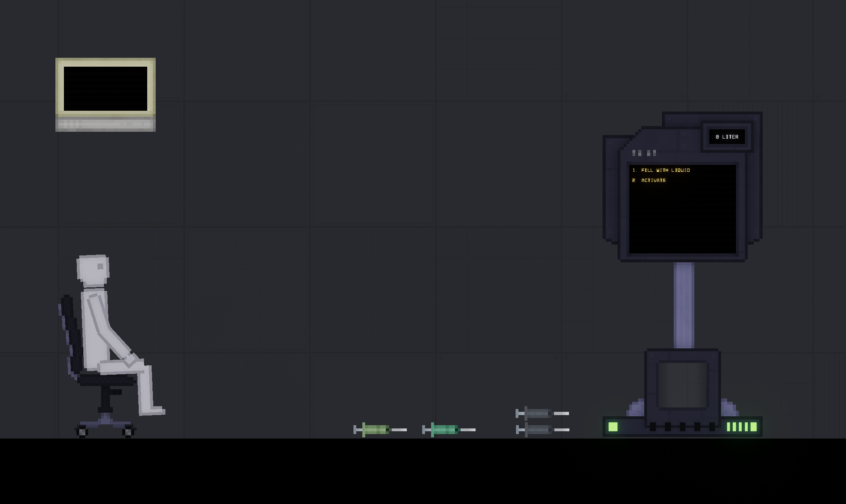Click the black slots on machine base
Screen dimensions: 846x504
point(682,427)
